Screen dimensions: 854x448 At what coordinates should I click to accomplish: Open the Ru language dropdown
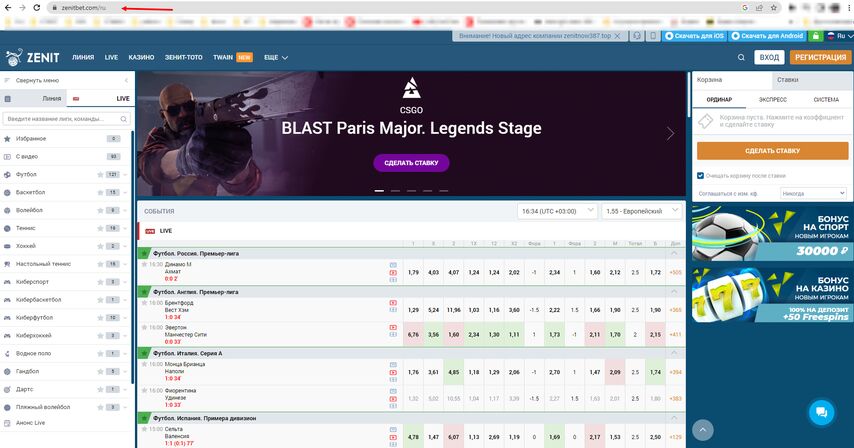point(839,36)
